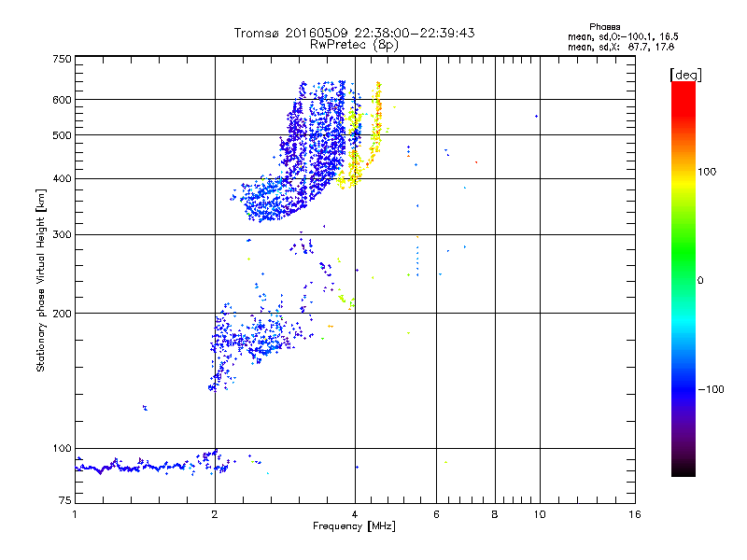Click x-axis tick label '16'
The width and height of the screenshot is (747, 560).
(635, 514)
